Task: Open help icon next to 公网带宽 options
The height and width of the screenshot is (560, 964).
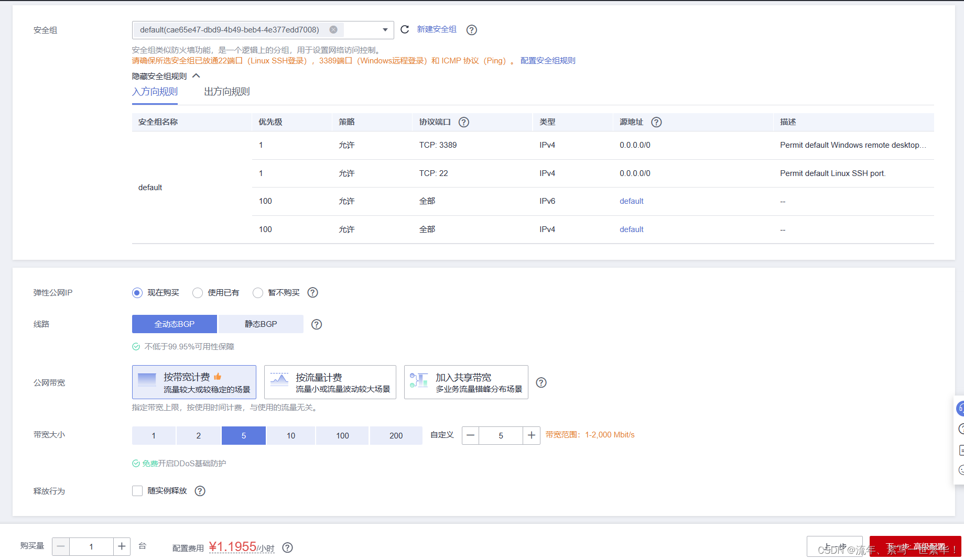Action: 541,382
